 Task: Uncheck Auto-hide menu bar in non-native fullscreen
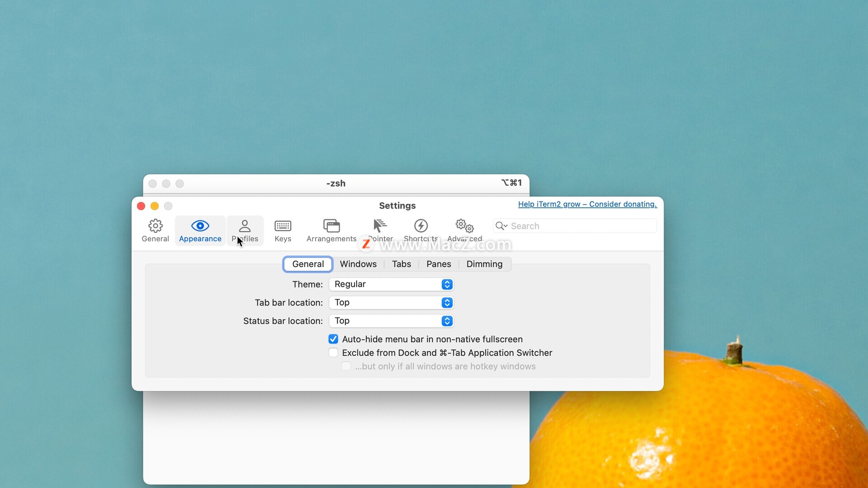pos(333,339)
